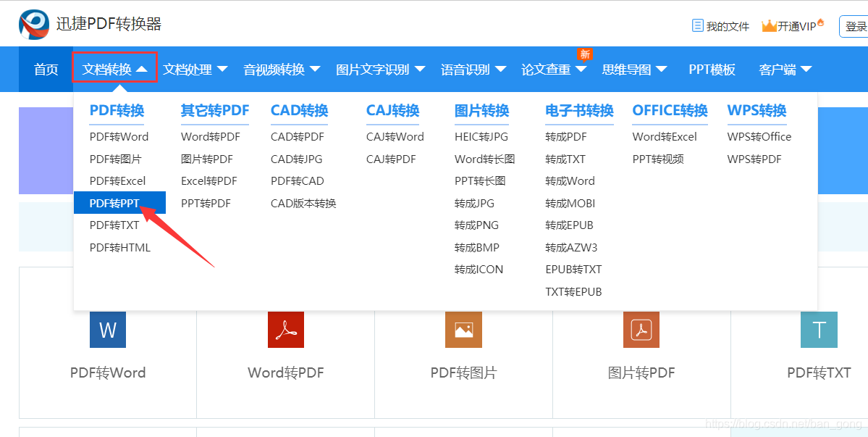868x437 pixels.
Task: Click the 图片转换 column heading
Action: coord(481,110)
